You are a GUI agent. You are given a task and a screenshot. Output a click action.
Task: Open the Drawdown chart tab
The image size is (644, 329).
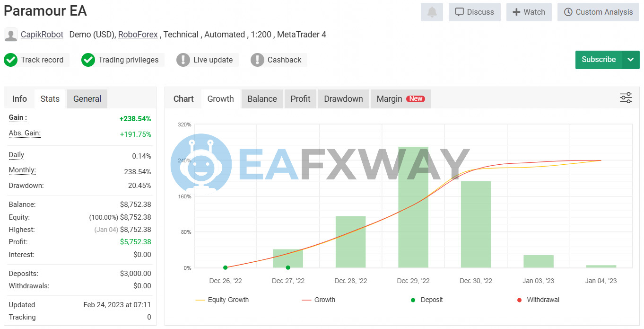point(344,99)
